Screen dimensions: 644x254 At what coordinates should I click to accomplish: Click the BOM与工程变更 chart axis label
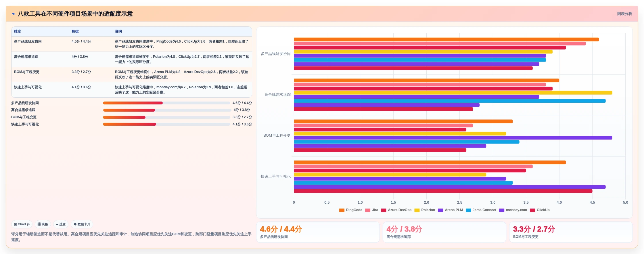[277, 135]
